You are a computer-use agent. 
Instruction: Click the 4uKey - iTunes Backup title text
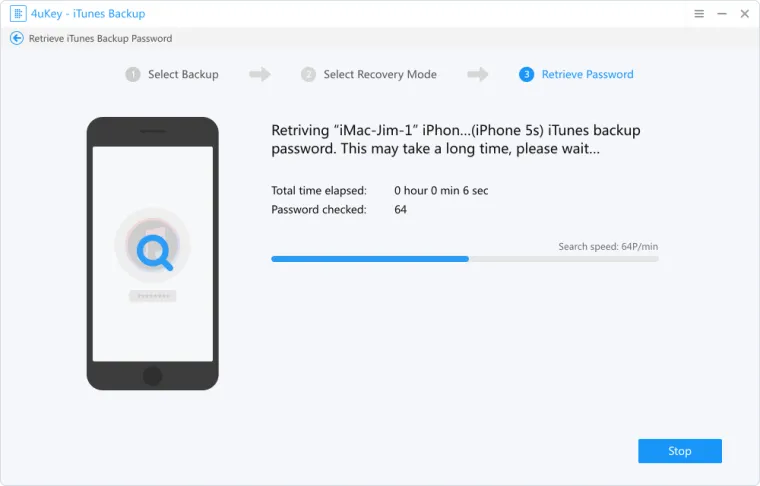88,14
